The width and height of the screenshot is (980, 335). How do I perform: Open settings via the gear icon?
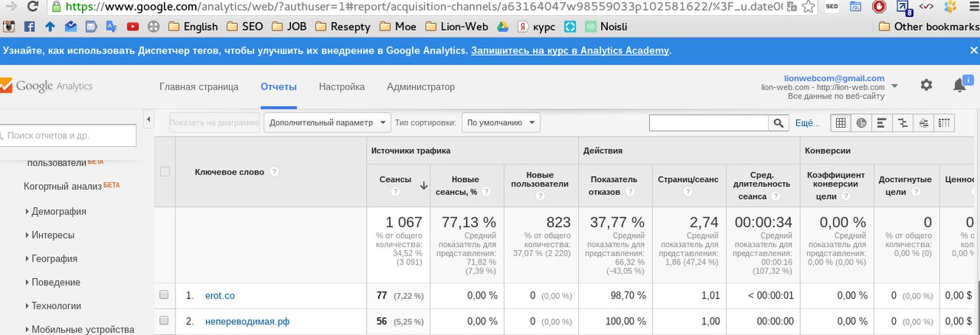926,85
